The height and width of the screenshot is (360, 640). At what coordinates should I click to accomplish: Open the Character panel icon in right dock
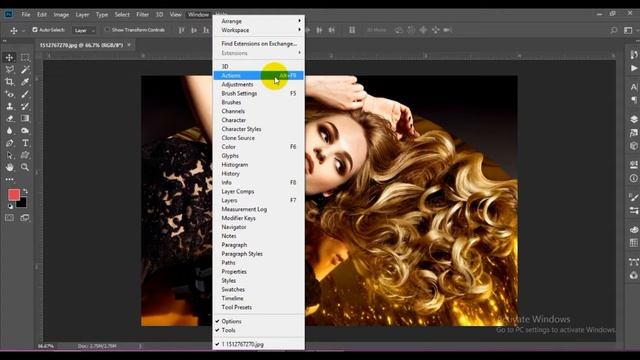(x=633, y=87)
